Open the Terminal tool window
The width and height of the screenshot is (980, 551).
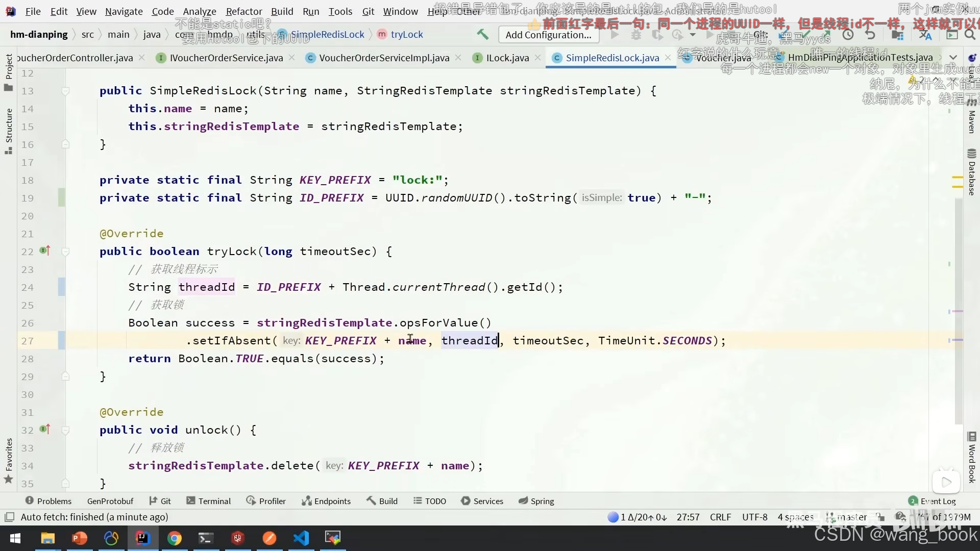pos(209,501)
